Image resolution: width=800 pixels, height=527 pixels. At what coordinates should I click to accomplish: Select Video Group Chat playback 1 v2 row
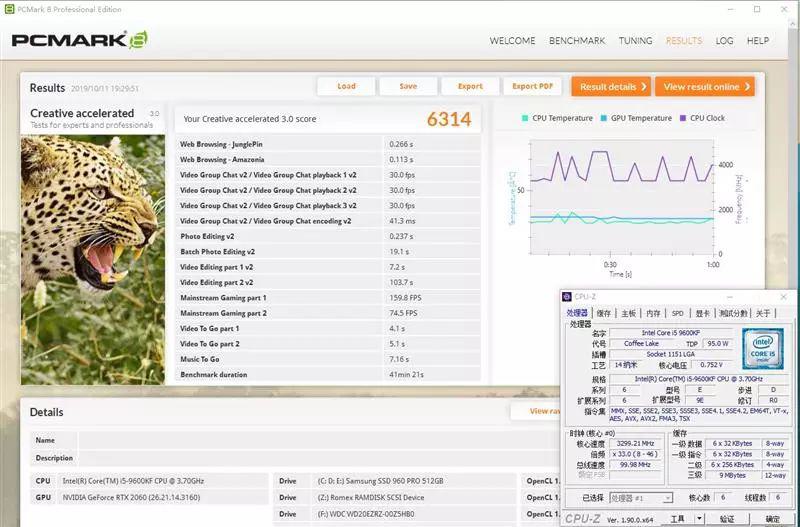click(x=328, y=175)
